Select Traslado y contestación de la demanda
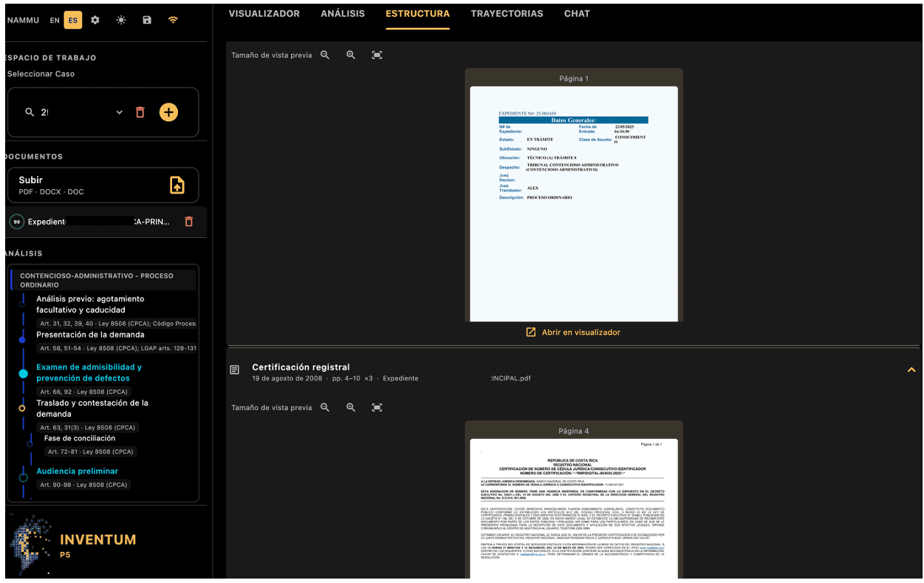 pyautogui.click(x=92, y=409)
